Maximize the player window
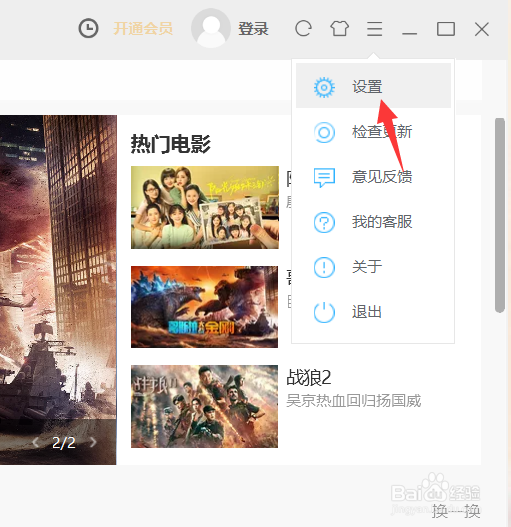Viewport: 511px width, 527px height. (x=446, y=29)
